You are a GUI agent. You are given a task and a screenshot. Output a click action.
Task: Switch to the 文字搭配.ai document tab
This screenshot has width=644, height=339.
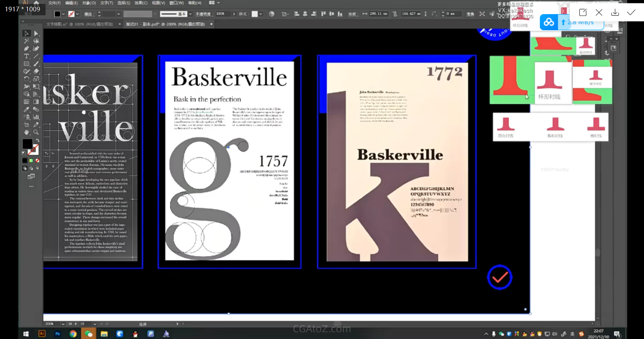80,24
